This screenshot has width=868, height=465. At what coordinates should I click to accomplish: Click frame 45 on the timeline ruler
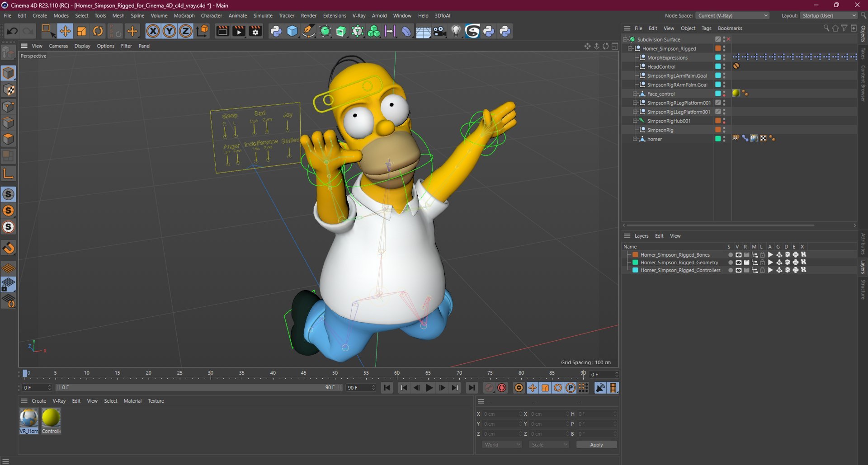click(303, 374)
